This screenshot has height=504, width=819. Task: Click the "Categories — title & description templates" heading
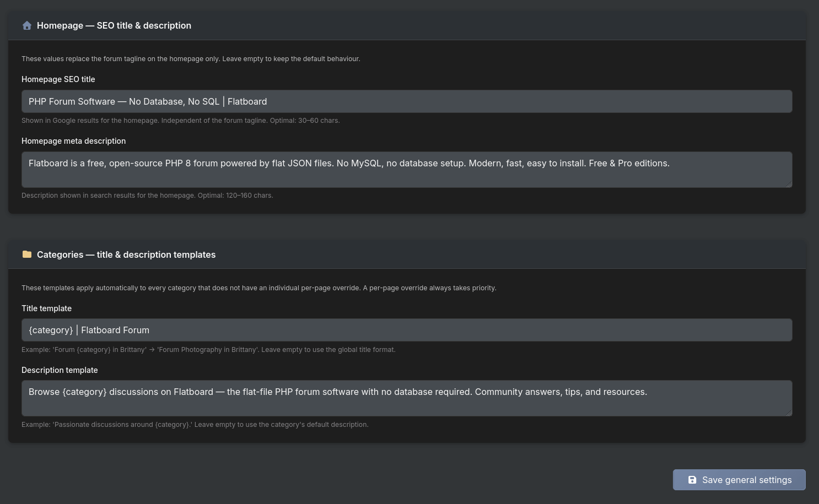point(126,254)
